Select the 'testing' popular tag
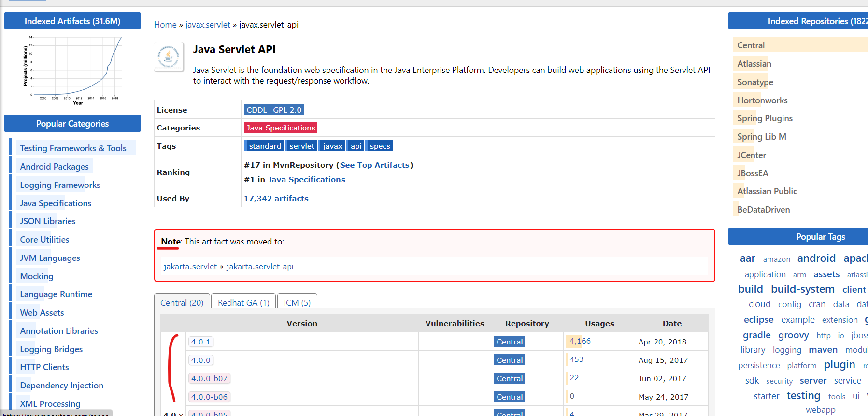The height and width of the screenshot is (416, 868). click(x=803, y=395)
